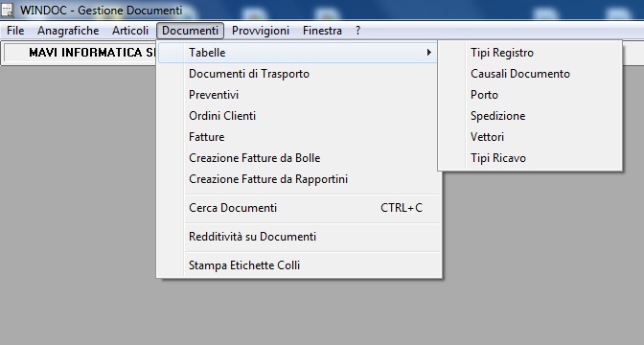The height and width of the screenshot is (345, 644).
Task: Select Ordini Clienti
Action: [298, 116]
